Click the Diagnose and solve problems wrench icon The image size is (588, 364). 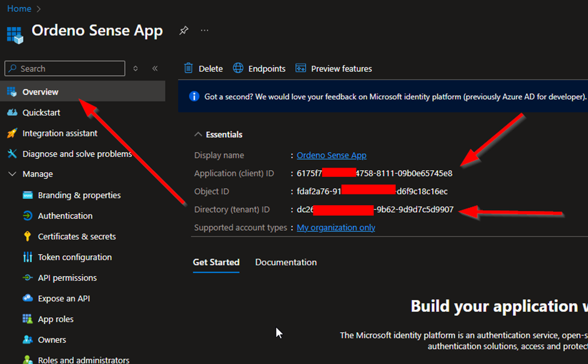click(12, 154)
